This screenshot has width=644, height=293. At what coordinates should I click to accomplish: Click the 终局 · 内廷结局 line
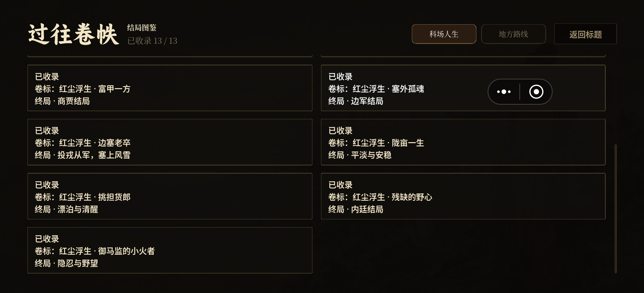(x=356, y=209)
